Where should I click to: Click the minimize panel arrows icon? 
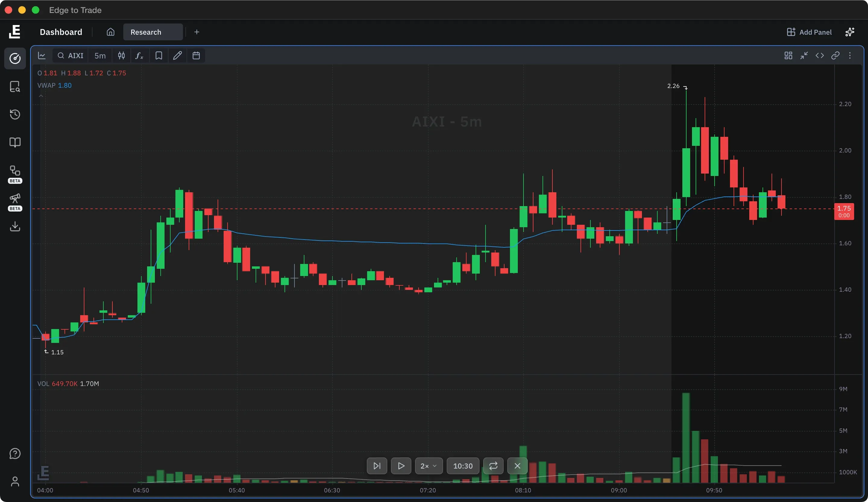tap(804, 55)
